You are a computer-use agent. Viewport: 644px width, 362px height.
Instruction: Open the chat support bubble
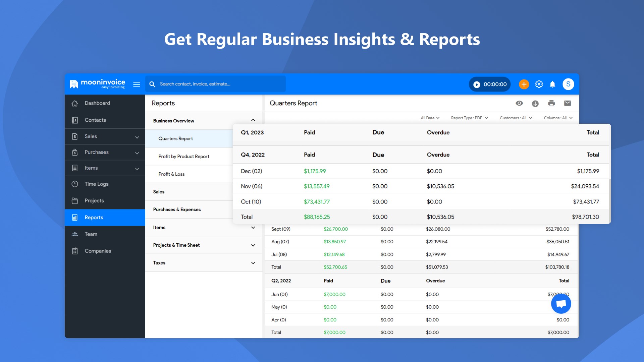tap(561, 304)
